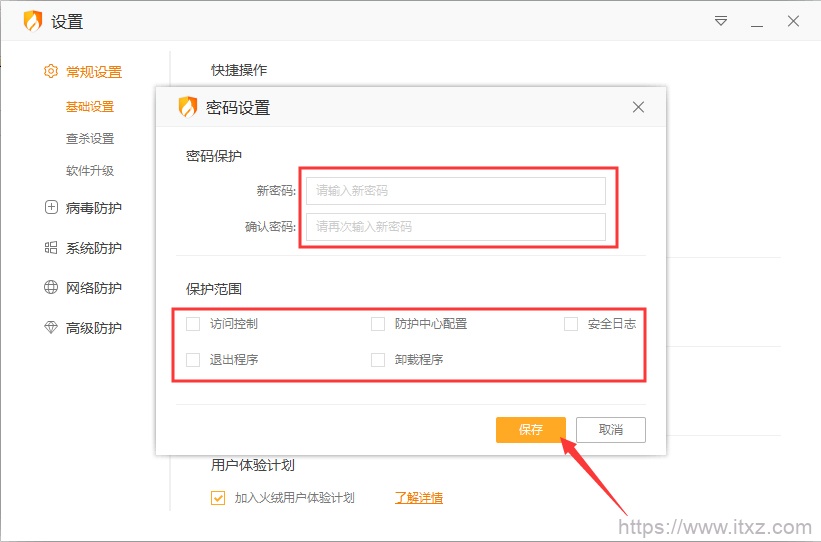Select 查杀设置 in the sidebar
The image size is (821, 542).
click(x=90, y=139)
